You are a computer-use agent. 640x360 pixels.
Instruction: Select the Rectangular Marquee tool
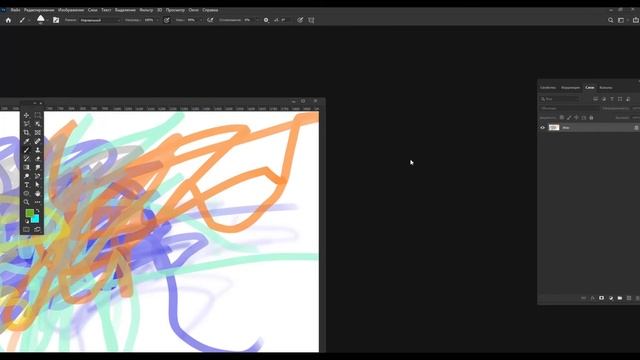click(x=38, y=116)
